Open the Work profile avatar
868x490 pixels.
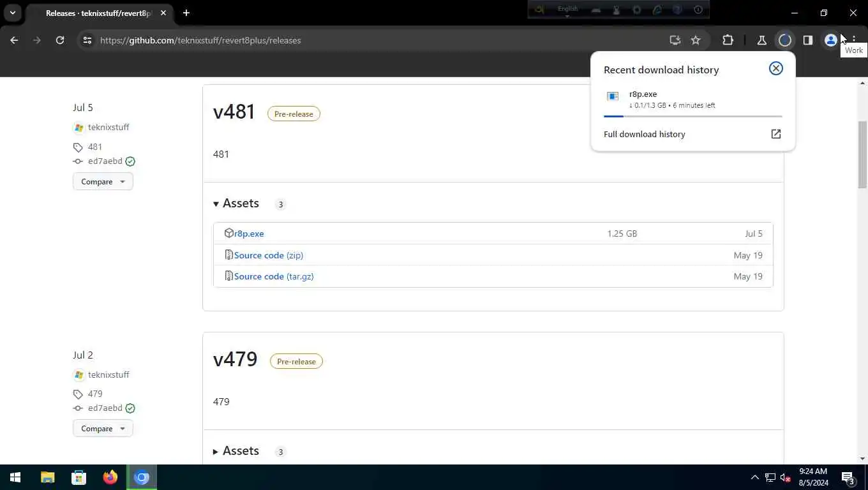click(830, 40)
